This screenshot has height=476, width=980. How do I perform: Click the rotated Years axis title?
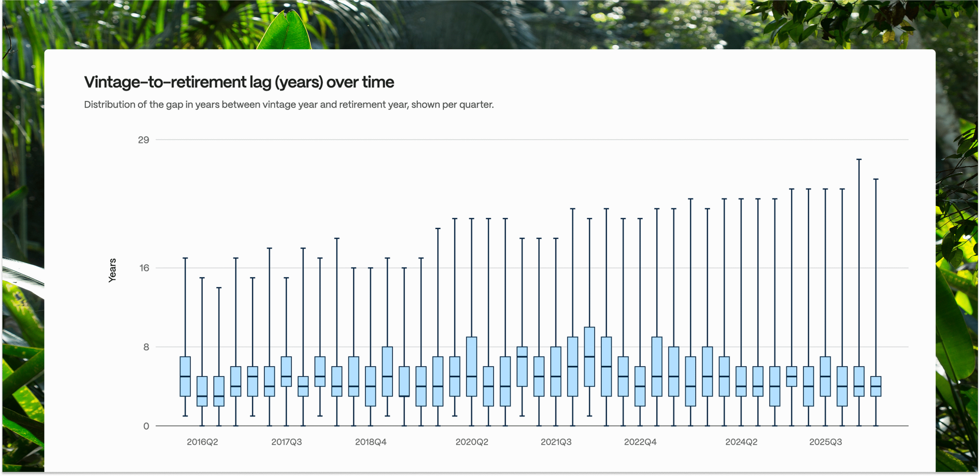(x=112, y=270)
